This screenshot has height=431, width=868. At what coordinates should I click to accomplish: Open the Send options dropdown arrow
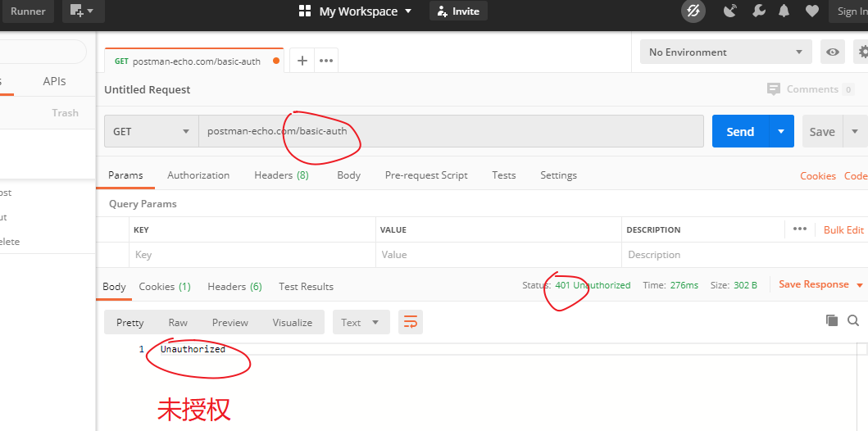click(x=782, y=132)
